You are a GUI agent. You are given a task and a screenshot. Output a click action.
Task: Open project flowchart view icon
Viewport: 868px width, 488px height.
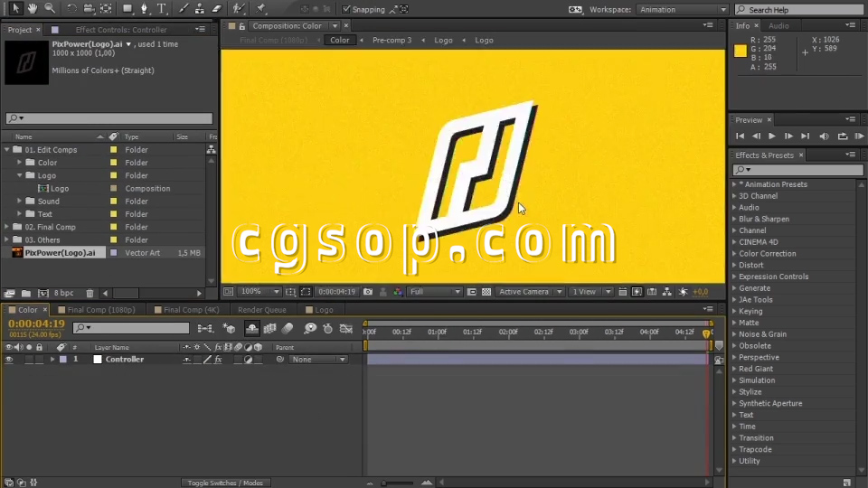[x=211, y=149]
